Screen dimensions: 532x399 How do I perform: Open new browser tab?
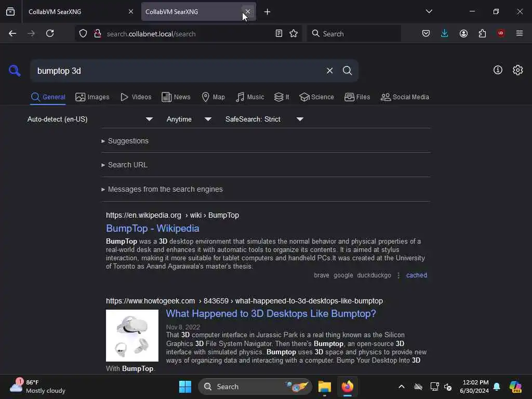(268, 12)
